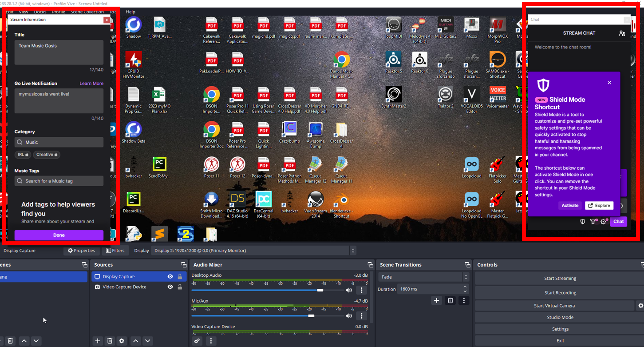Toggle lock on the Display Capture source
The width and height of the screenshot is (644, 347).
tap(180, 276)
